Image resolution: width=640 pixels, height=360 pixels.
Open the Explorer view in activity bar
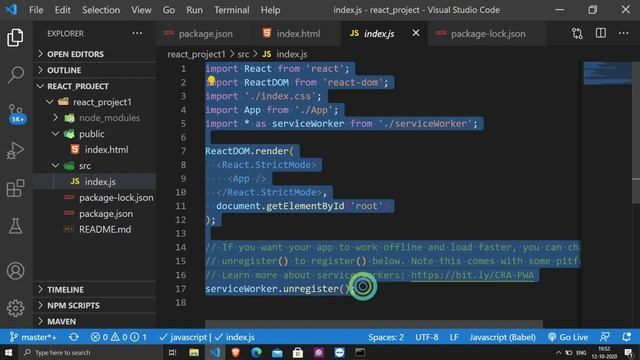15,38
